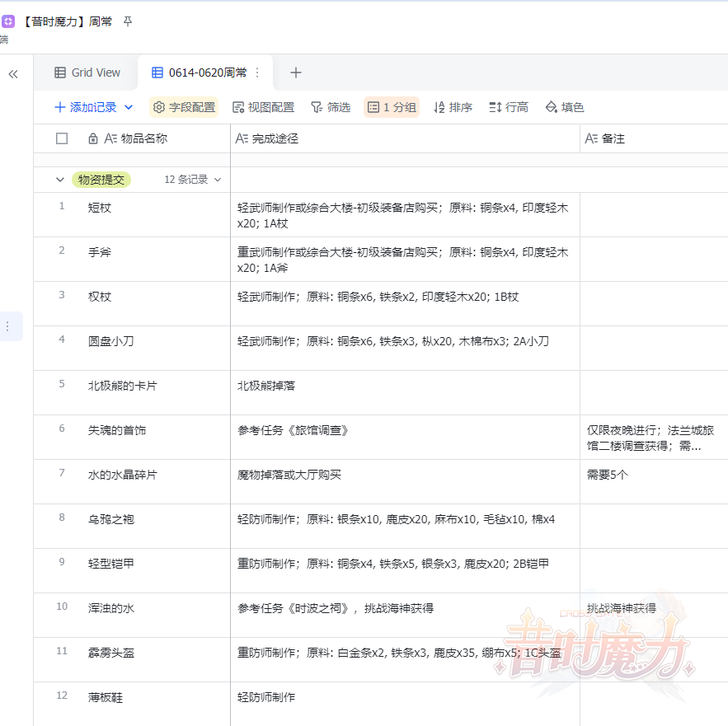Click the pin icon beside the title
The height and width of the screenshot is (726, 728).
click(128, 21)
